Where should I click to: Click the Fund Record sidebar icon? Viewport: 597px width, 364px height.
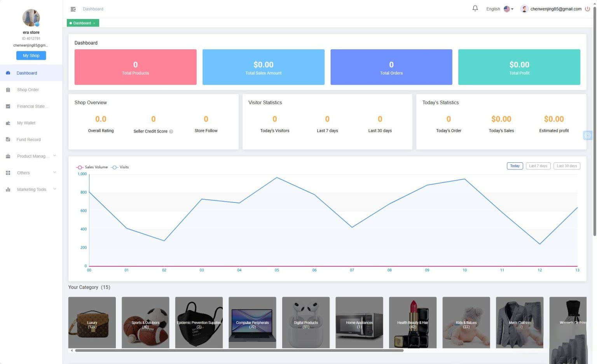coord(8,139)
